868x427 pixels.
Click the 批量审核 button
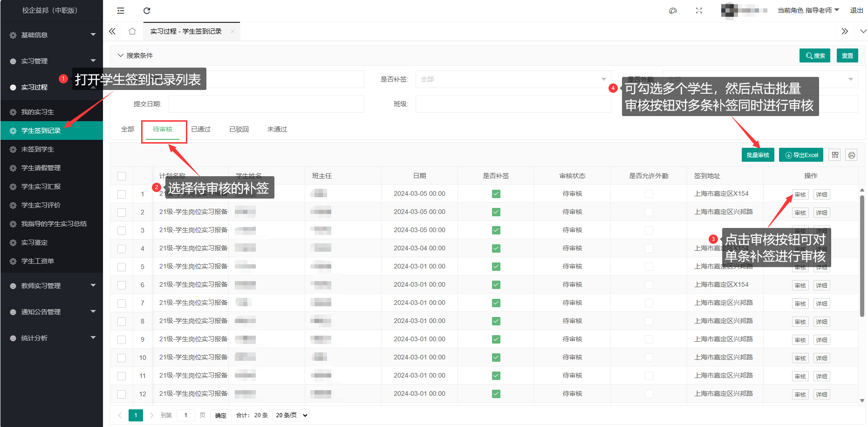pyautogui.click(x=758, y=155)
